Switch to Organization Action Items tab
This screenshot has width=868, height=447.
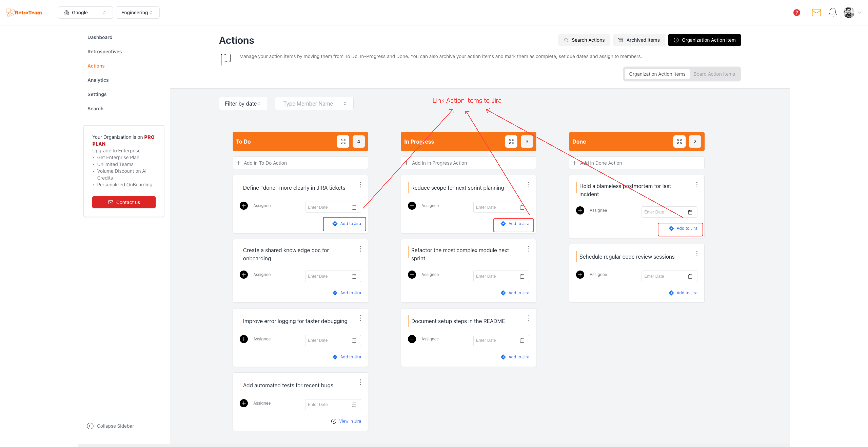click(657, 74)
